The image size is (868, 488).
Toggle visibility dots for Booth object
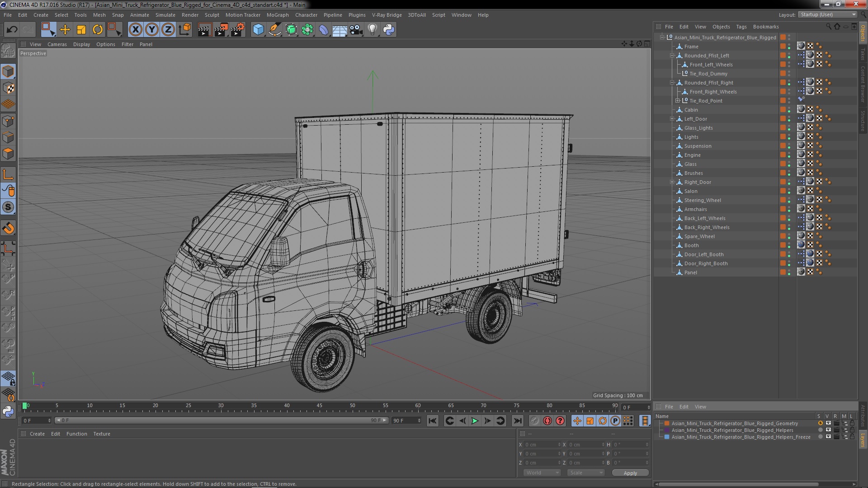pos(789,245)
